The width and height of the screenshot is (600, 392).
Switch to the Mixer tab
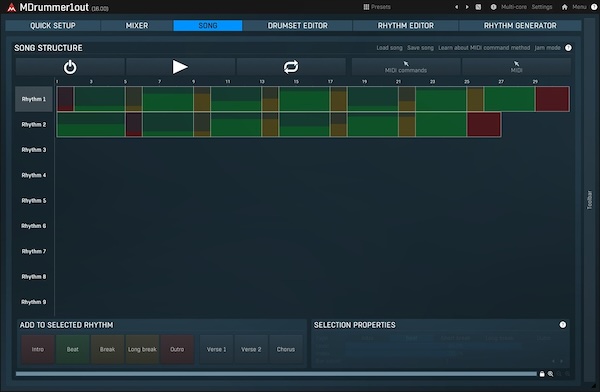[137, 26]
